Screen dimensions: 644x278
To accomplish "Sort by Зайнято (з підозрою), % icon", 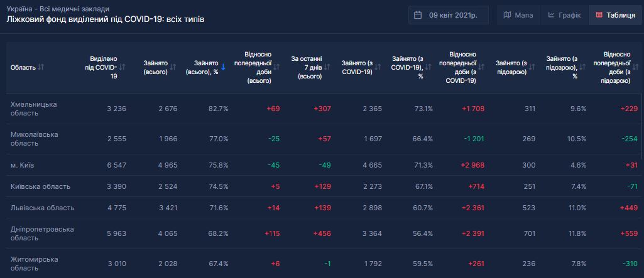I will pyautogui.click(x=582, y=67).
